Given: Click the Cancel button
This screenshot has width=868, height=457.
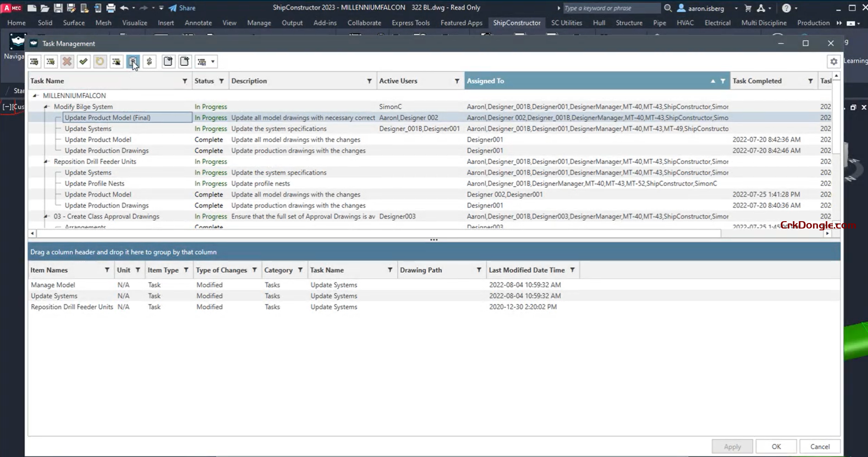Looking at the screenshot, I should pos(820,446).
